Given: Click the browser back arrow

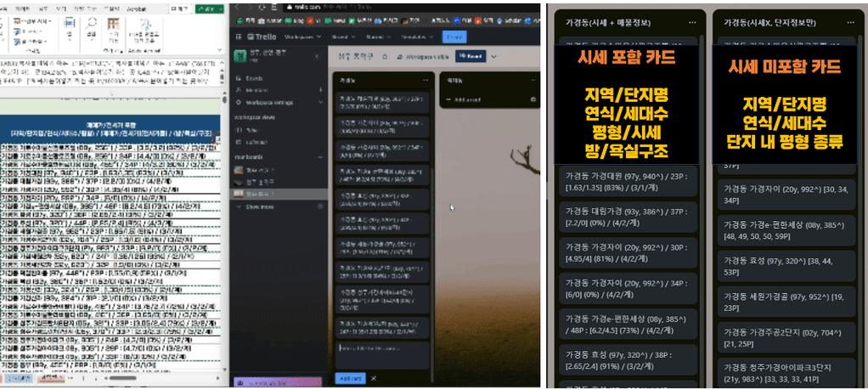Looking at the screenshot, I should [x=238, y=7].
